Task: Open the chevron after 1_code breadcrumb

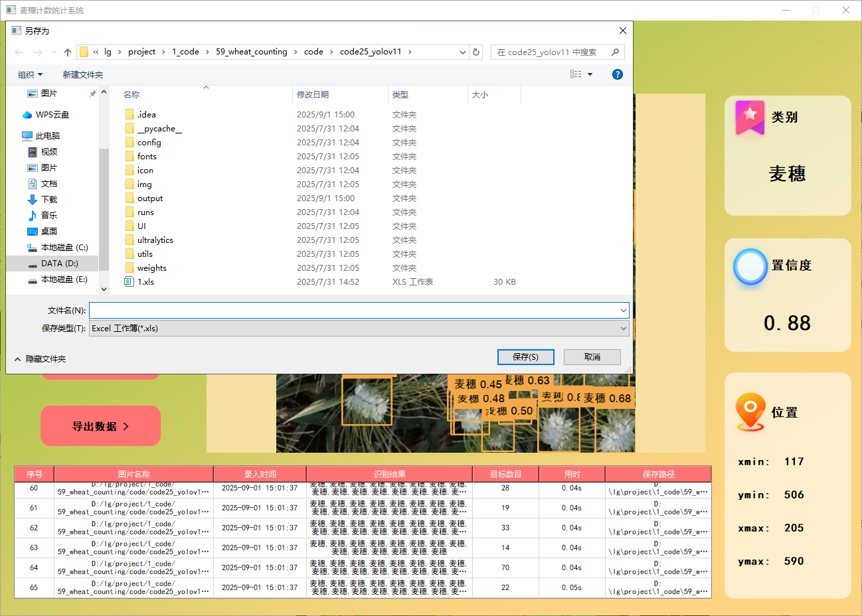Action: click(207, 52)
